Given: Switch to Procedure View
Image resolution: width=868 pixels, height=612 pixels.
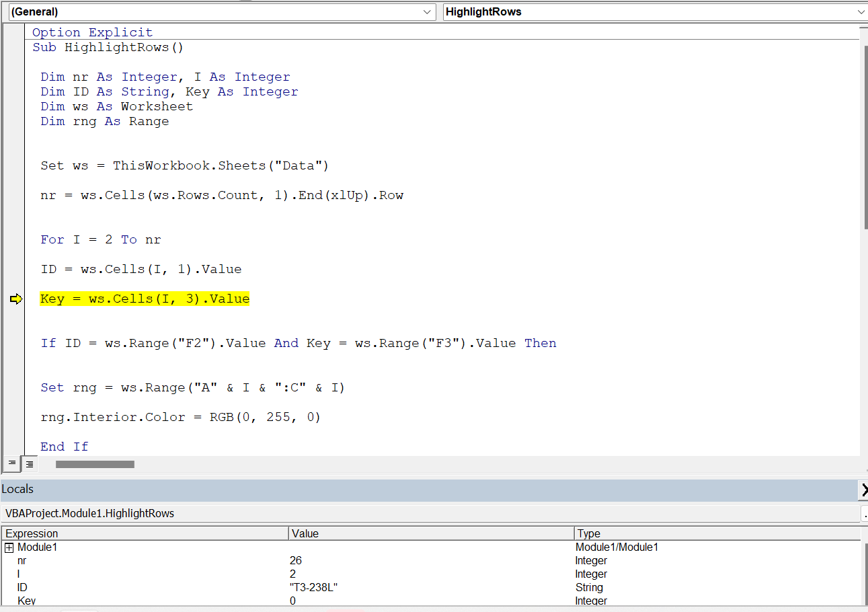Looking at the screenshot, I should (11, 463).
